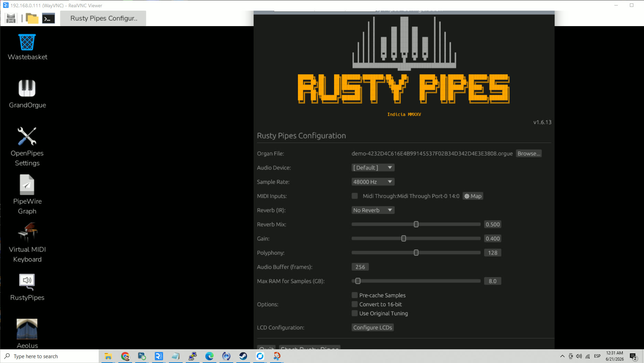Viewport: 644px width, 363px height.
Task: Click the Max RAM for Samples slider handle
Action: pyautogui.click(x=358, y=281)
